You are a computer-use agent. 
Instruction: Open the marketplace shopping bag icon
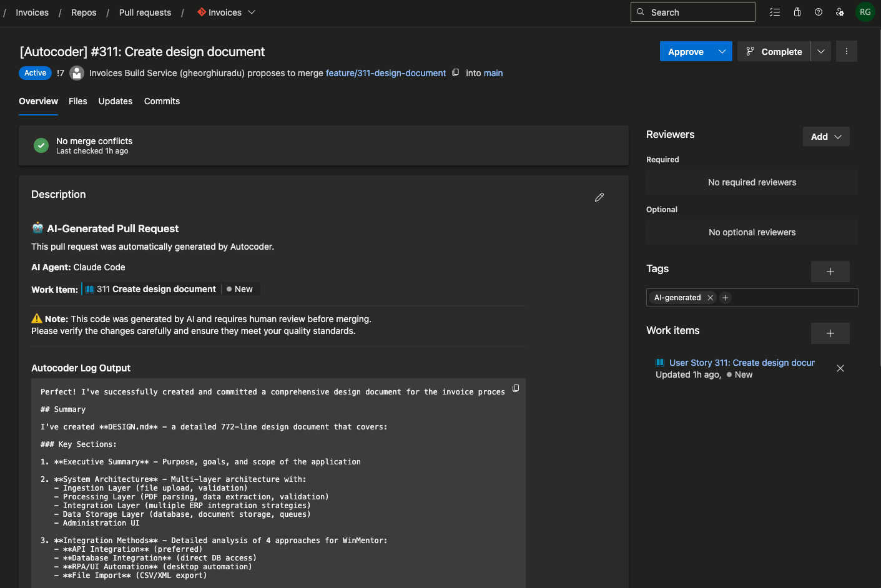[x=797, y=12]
